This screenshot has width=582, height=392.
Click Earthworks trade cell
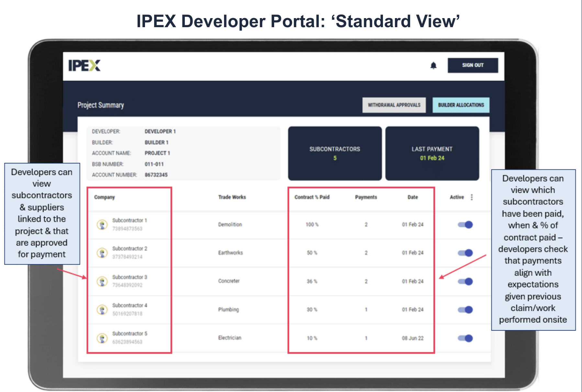tap(230, 253)
